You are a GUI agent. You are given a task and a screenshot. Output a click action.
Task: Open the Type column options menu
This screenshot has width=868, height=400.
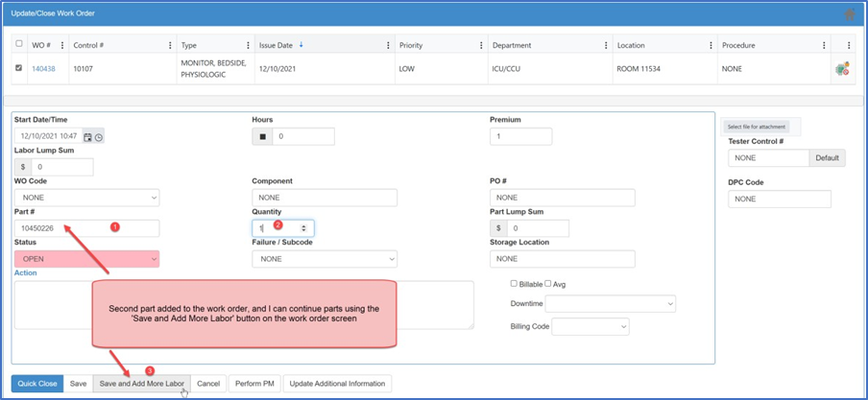pos(247,45)
